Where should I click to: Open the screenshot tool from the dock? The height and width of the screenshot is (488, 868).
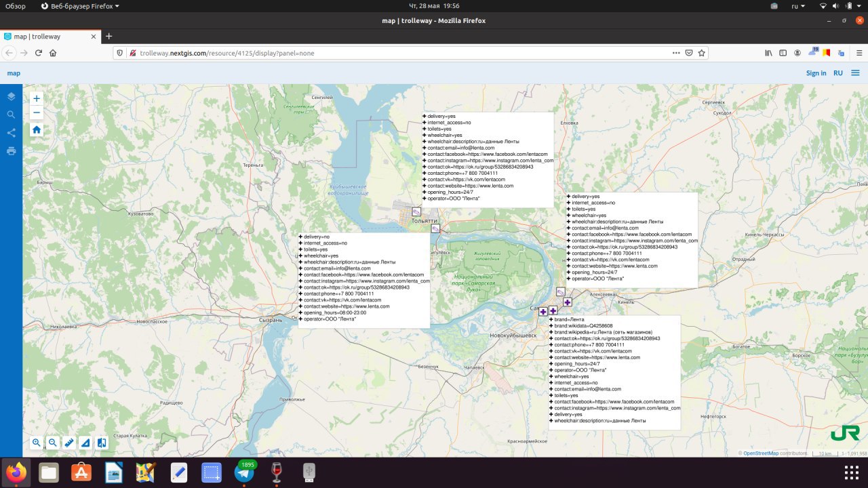pyautogui.click(x=212, y=472)
